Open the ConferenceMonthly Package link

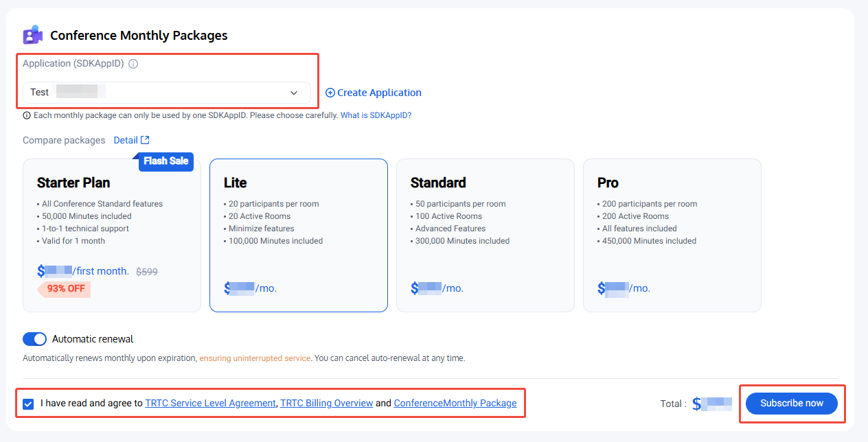tap(455, 404)
